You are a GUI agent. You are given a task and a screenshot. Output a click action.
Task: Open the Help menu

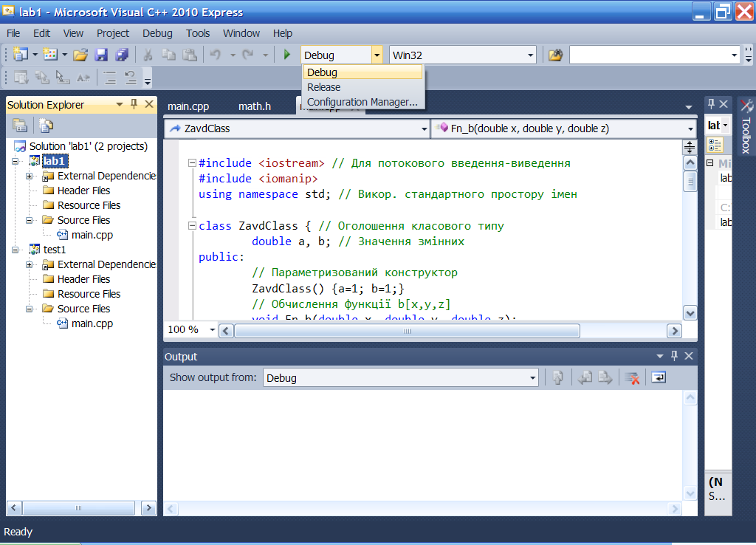pos(283,33)
